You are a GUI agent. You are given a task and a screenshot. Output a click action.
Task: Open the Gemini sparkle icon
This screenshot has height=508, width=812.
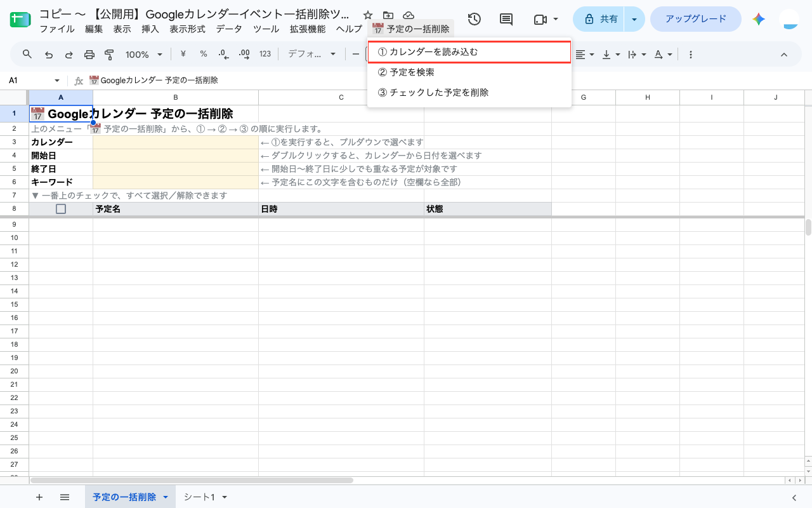tap(759, 19)
